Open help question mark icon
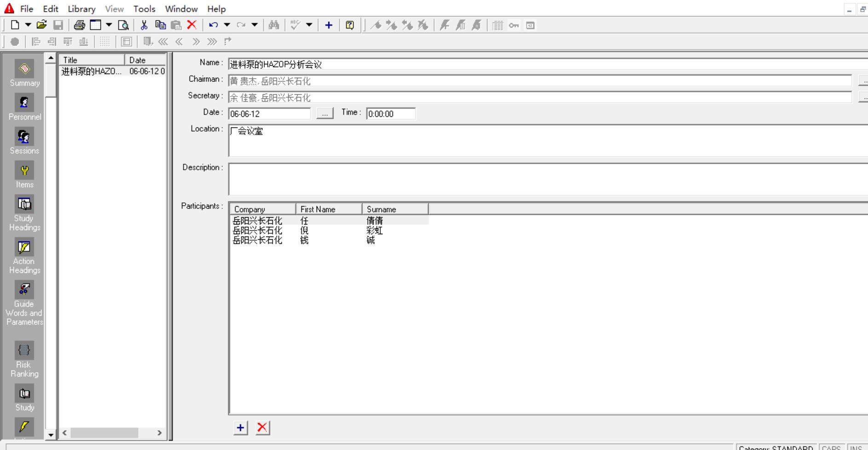868x450 pixels. (x=350, y=25)
